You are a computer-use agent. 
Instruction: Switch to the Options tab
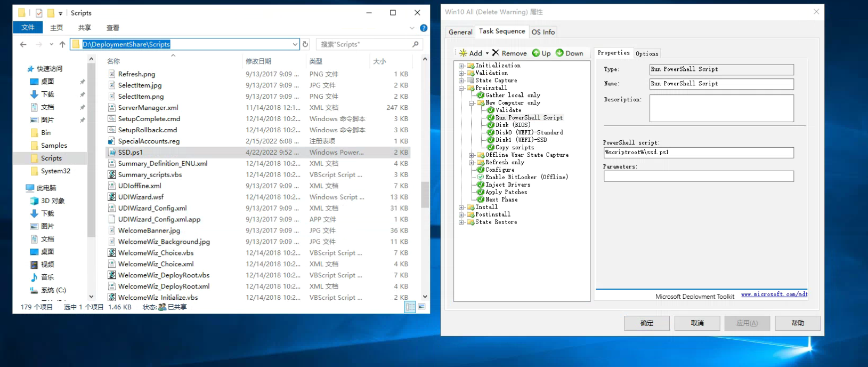pos(647,53)
